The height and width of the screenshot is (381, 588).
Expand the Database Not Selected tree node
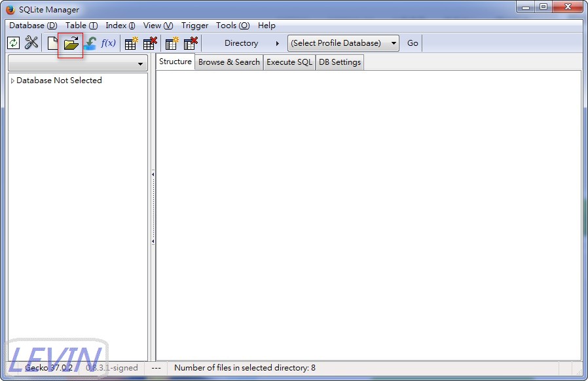click(x=12, y=80)
